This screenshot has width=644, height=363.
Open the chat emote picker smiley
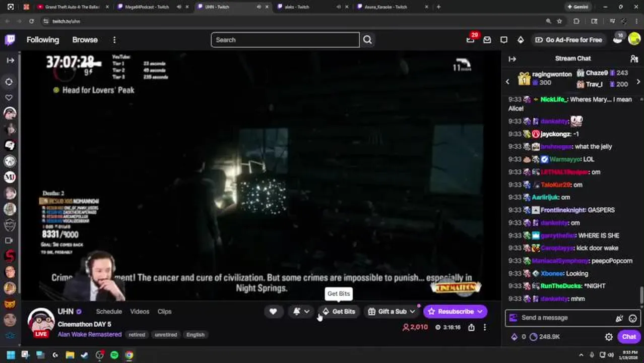(x=632, y=318)
